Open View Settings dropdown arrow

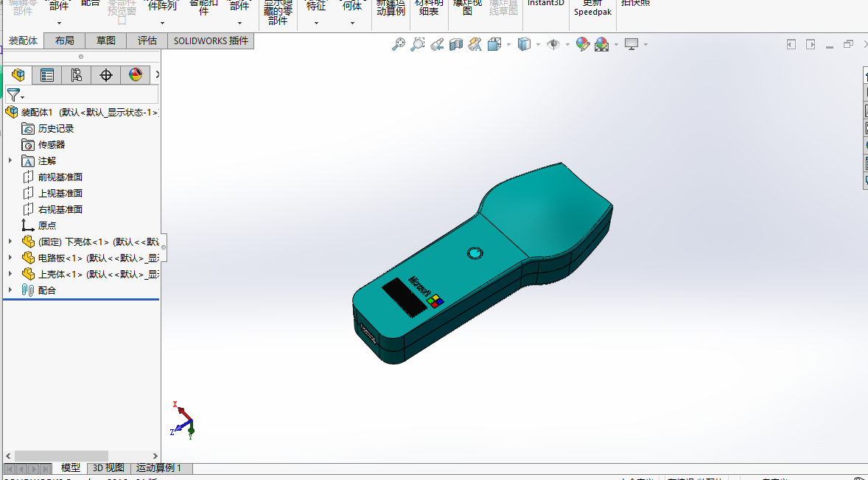point(645,45)
